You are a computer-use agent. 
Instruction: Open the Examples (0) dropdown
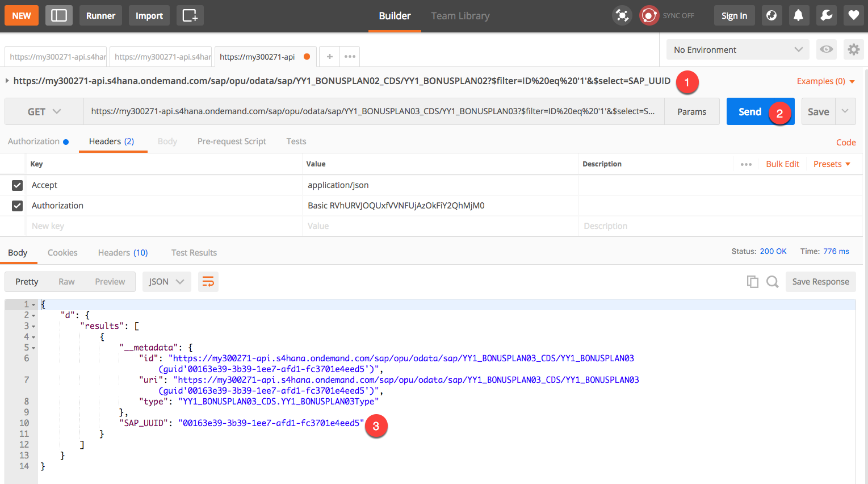click(825, 81)
